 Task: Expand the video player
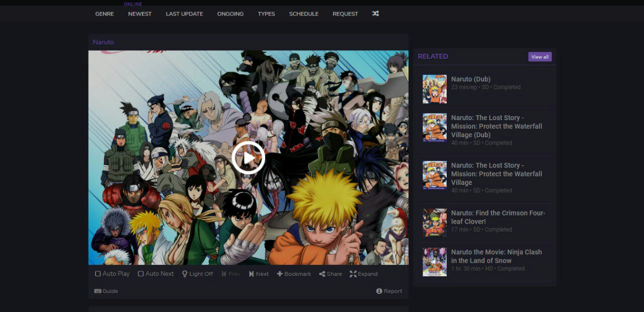pyautogui.click(x=364, y=274)
